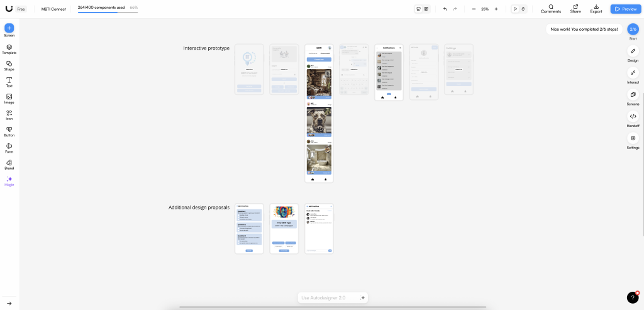Viewport: 644px width, 310px height.
Task: Select the Text tool
Action: [9, 82]
